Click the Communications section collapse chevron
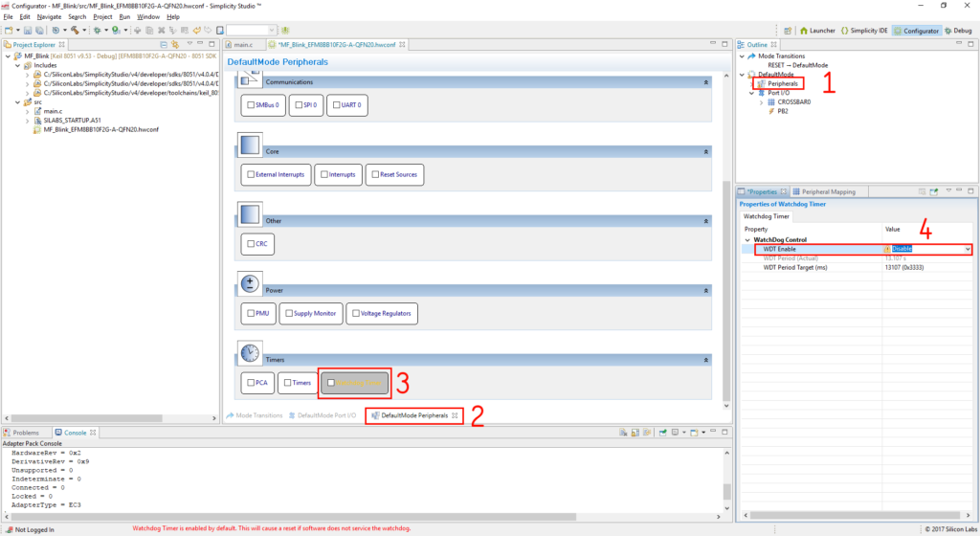This screenshot has height=536, width=980. pyautogui.click(x=705, y=83)
